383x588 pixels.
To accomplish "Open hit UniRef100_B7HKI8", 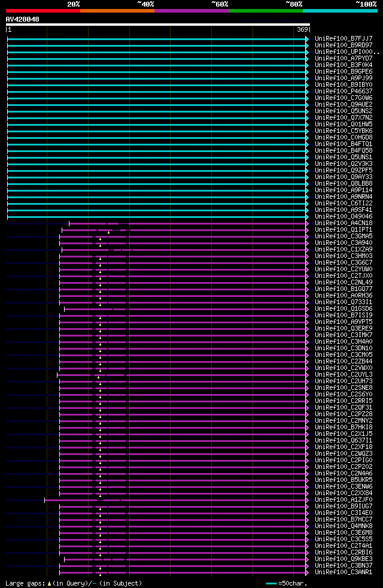I will 344,427.
